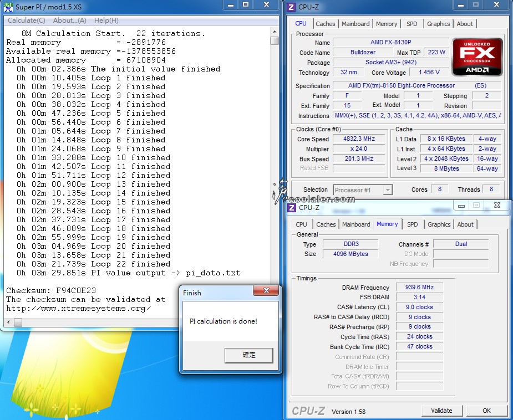Click the Super PI app icon in title bar
Viewport: 513px width, 420px height.
tap(8, 7)
